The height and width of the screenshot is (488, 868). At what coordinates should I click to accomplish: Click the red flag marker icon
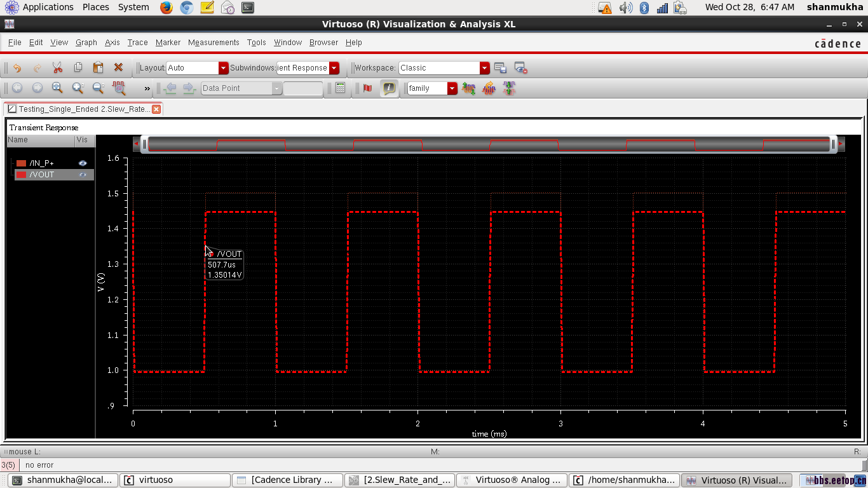point(367,88)
